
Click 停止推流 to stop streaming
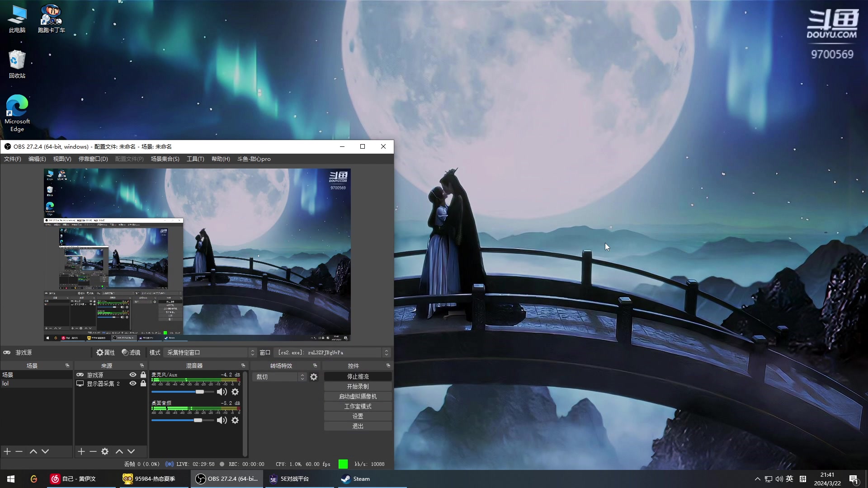(358, 376)
